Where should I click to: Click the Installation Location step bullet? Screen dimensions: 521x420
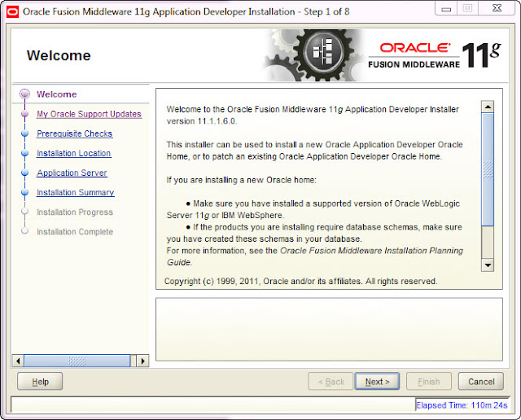tap(24, 153)
